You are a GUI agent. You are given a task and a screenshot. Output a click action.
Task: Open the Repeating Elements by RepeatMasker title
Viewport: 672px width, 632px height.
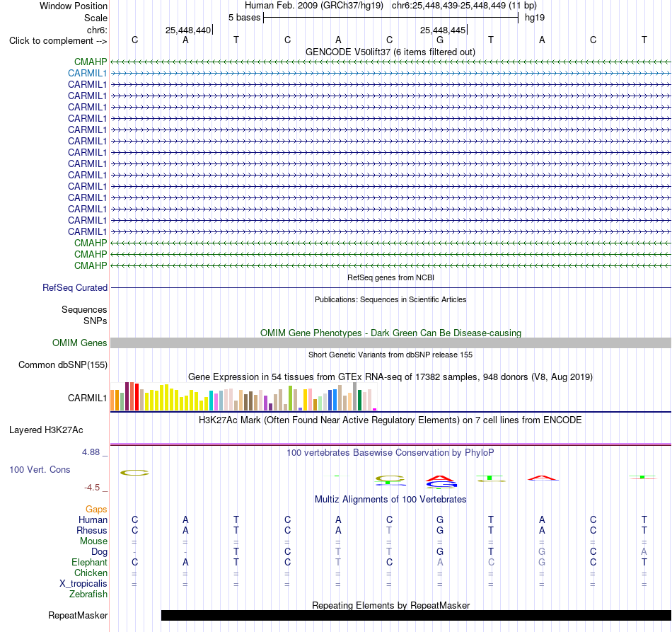coord(390,605)
